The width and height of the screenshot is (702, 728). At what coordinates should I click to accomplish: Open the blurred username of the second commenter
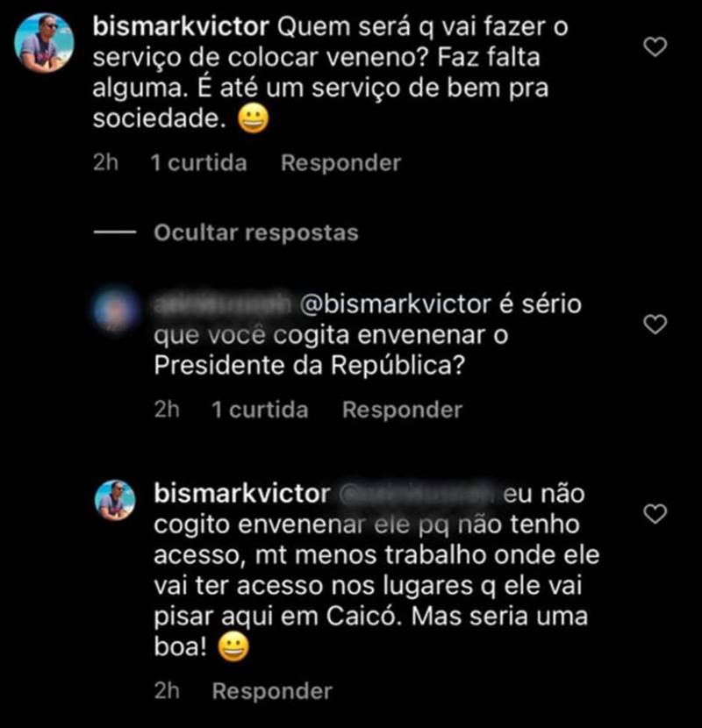pyautogui.click(x=222, y=304)
